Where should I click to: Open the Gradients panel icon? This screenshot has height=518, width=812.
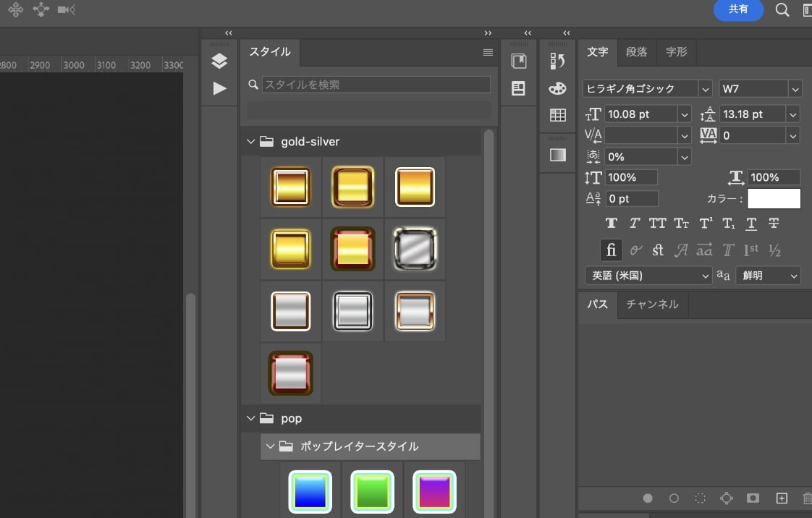pos(557,154)
